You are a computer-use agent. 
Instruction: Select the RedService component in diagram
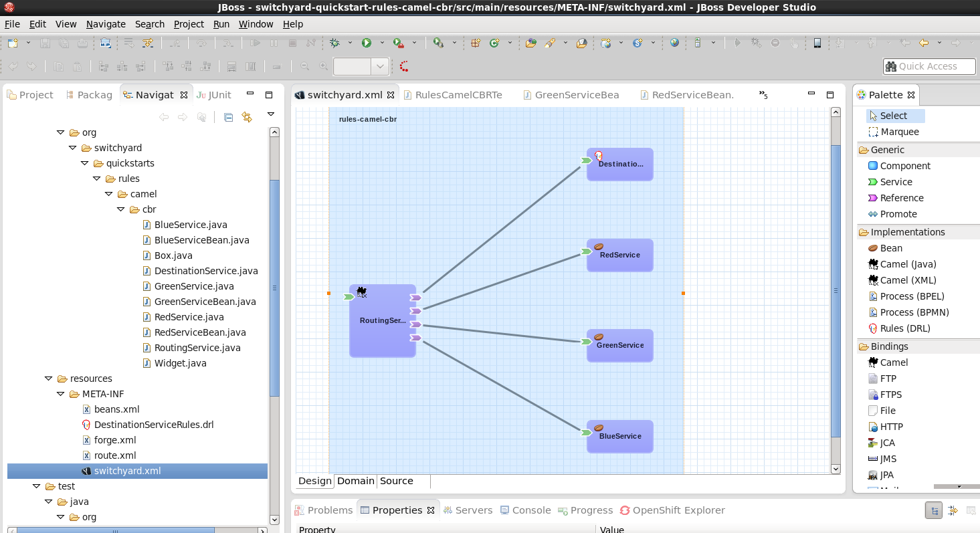pyautogui.click(x=620, y=255)
